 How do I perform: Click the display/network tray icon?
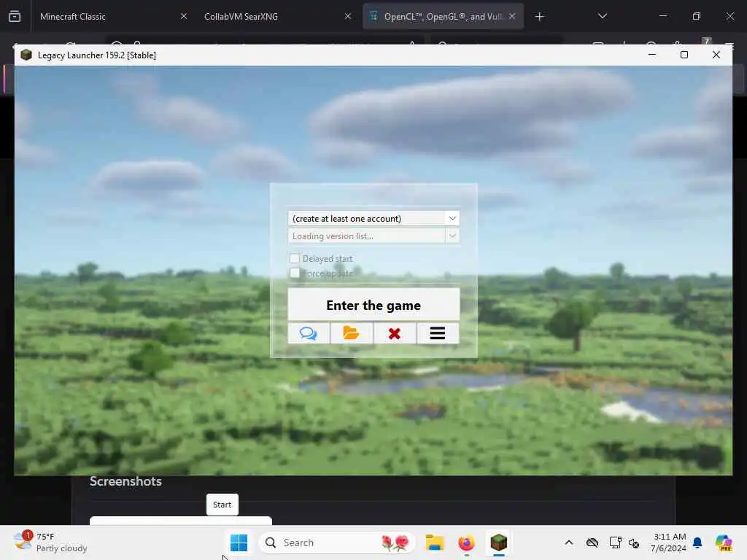point(615,542)
